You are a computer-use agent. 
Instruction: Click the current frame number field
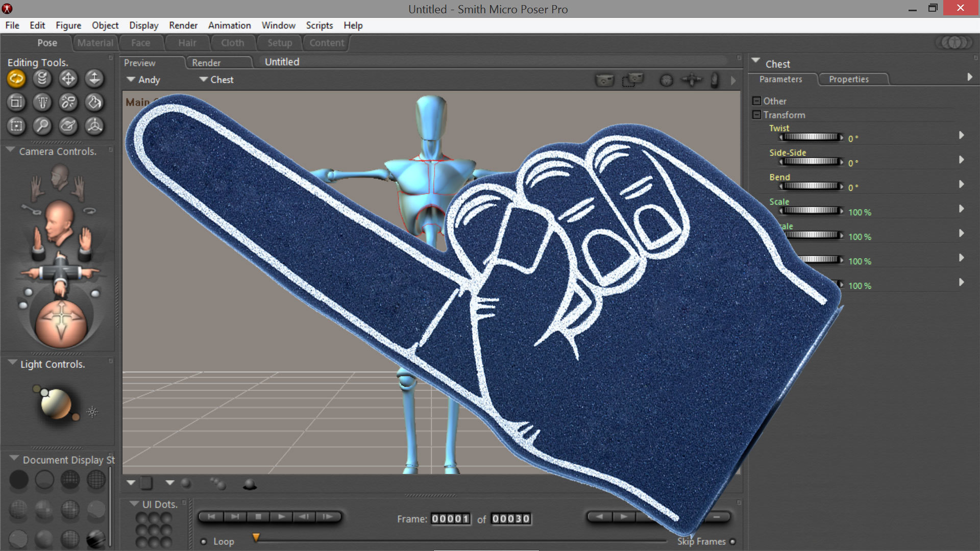click(450, 519)
